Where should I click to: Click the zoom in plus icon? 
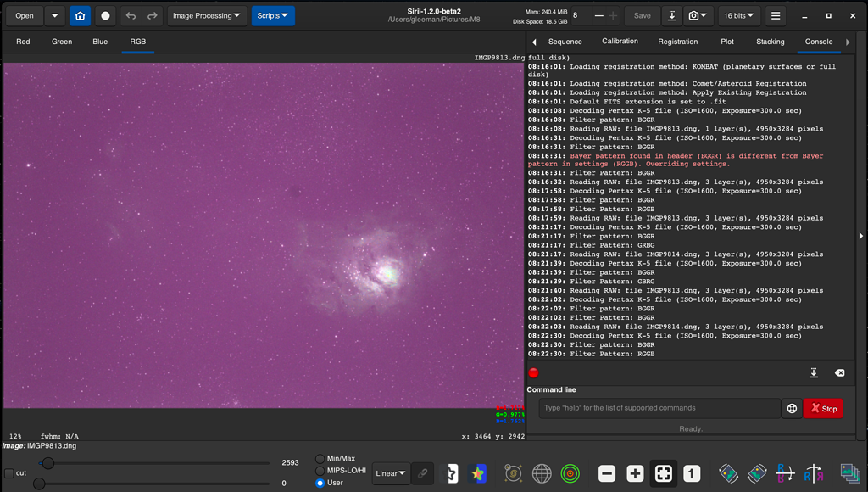(x=635, y=473)
